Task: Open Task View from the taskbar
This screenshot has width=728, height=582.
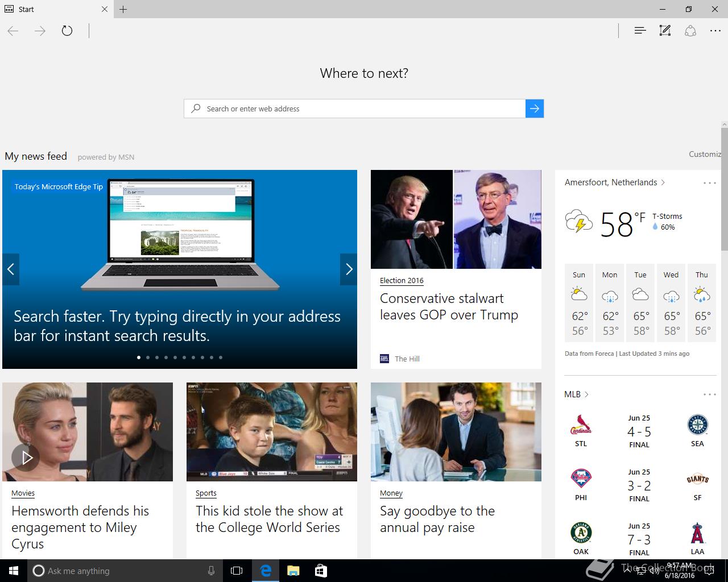Action: (x=237, y=571)
